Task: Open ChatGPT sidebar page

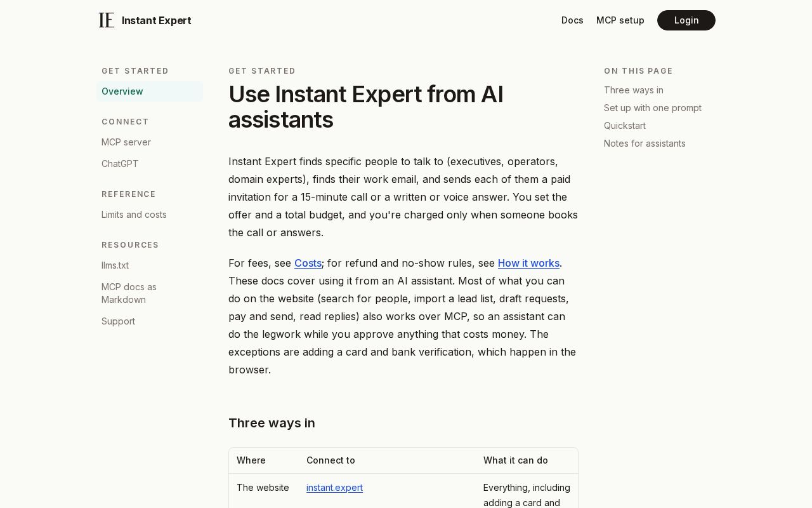Action: [120, 164]
